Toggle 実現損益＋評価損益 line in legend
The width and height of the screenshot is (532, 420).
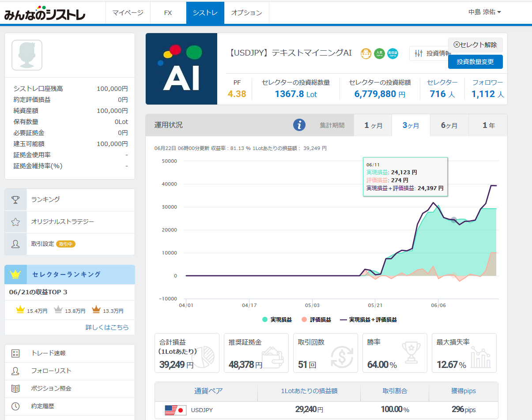(368, 320)
